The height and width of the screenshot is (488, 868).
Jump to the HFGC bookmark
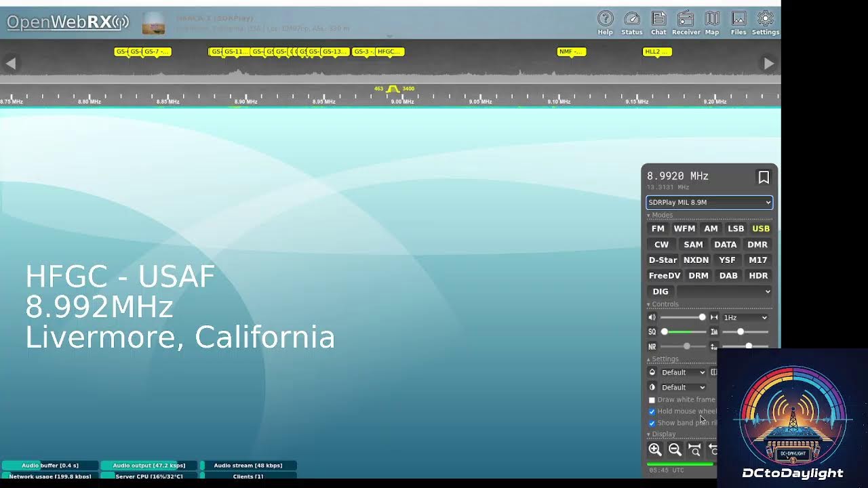tap(389, 52)
